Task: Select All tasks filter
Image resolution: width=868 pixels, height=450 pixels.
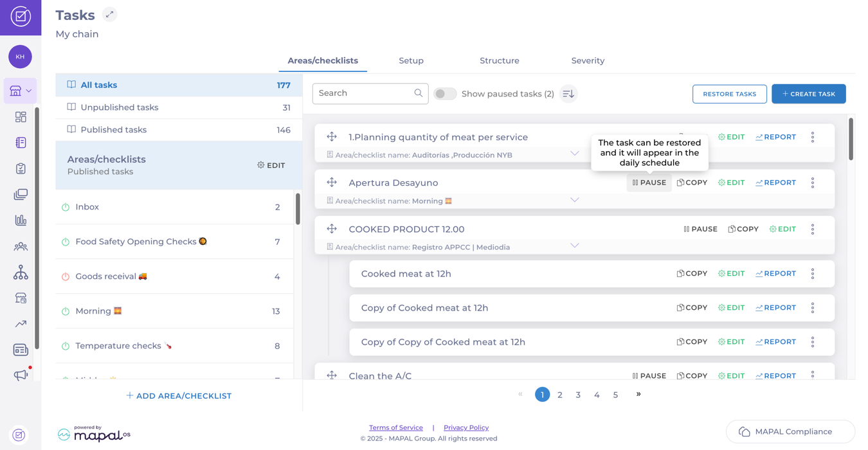Action: click(x=179, y=85)
